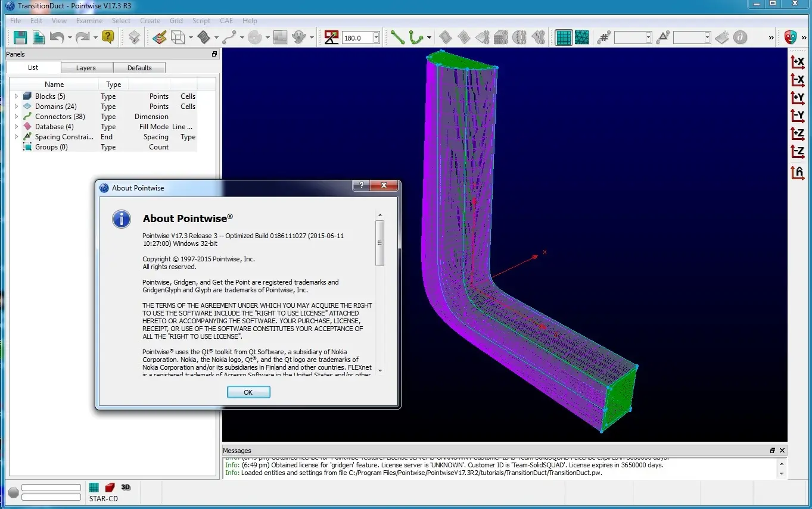Open the Script menu
This screenshot has width=812, height=509.
[201, 20]
